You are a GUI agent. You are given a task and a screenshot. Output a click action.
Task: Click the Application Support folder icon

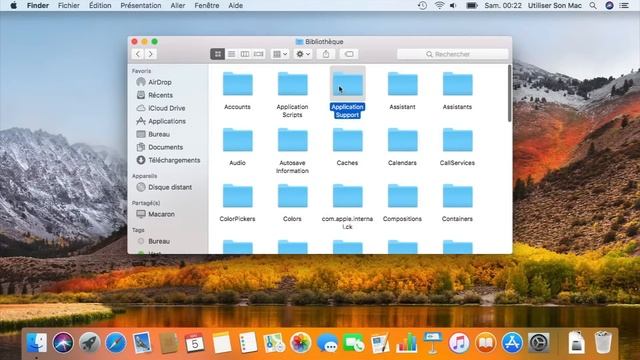(347, 84)
